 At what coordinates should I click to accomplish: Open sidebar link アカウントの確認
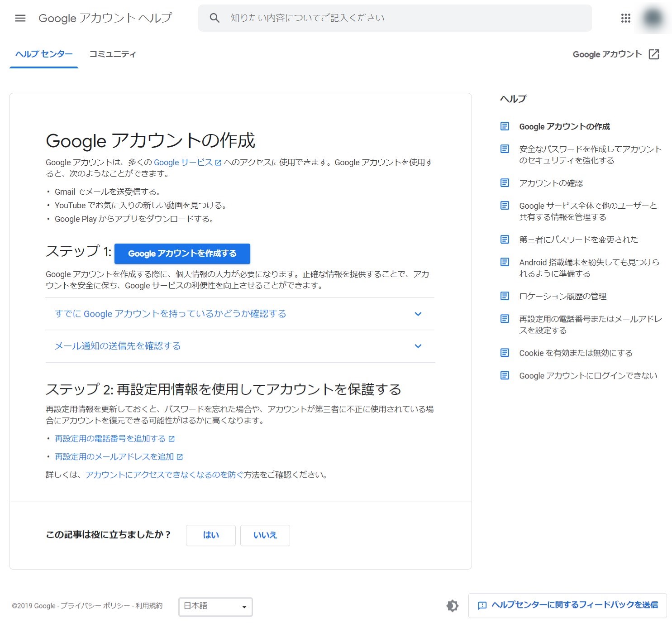(551, 183)
